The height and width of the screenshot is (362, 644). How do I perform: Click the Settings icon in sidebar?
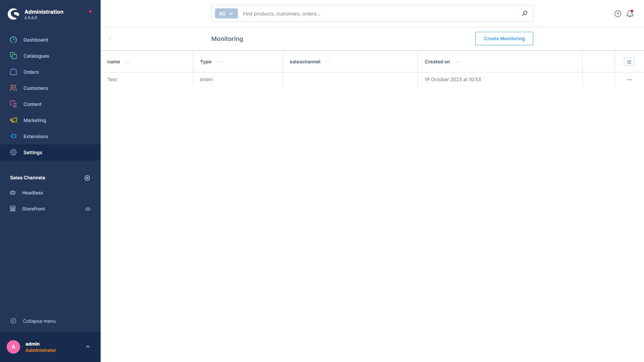[x=13, y=153]
